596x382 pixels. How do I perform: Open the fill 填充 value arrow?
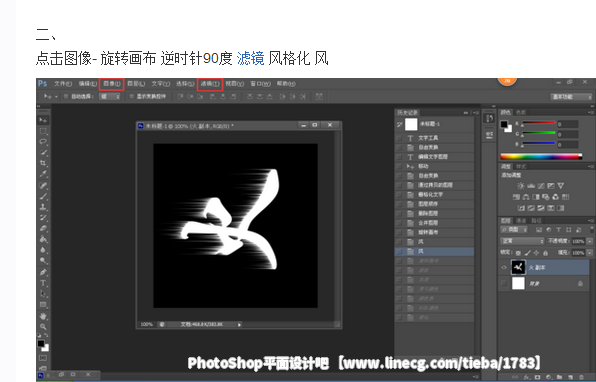(590, 253)
